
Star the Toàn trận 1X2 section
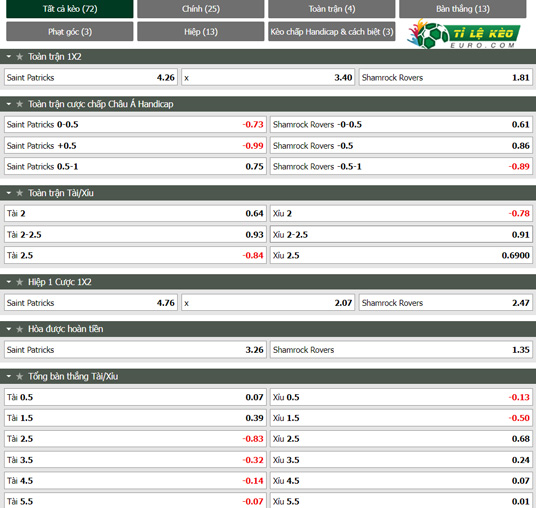pyautogui.click(x=19, y=57)
